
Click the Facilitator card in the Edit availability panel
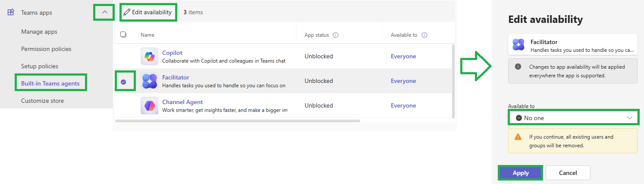click(x=573, y=45)
